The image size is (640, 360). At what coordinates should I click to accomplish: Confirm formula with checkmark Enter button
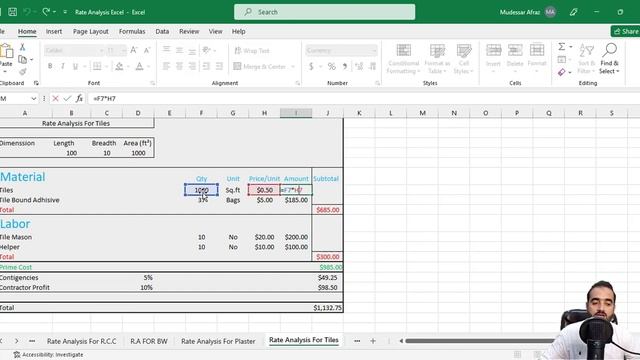click(67, 98)
